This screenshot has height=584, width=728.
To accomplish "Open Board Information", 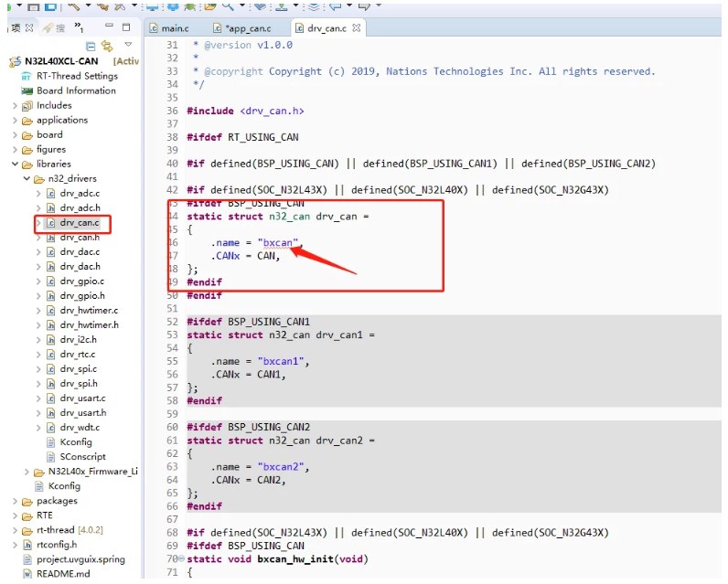I will tap(76, 90).
